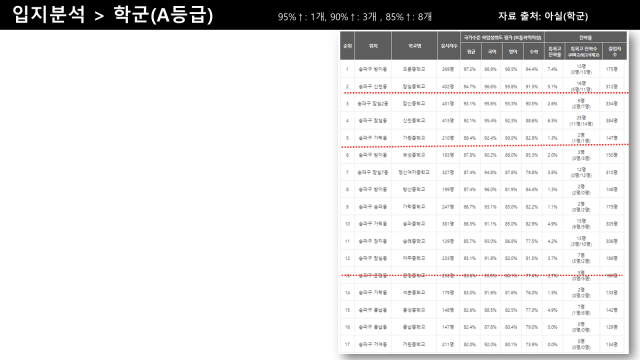The height and width of the screenshot is (360, 640).
Task: Click the rank number 17 cell
Action: tap(347, 344)
